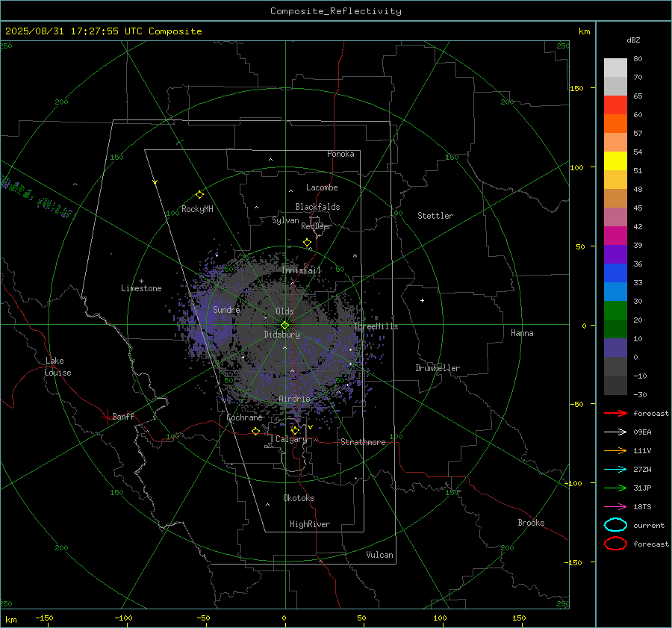Click the Sylvan label

point(285,220)
